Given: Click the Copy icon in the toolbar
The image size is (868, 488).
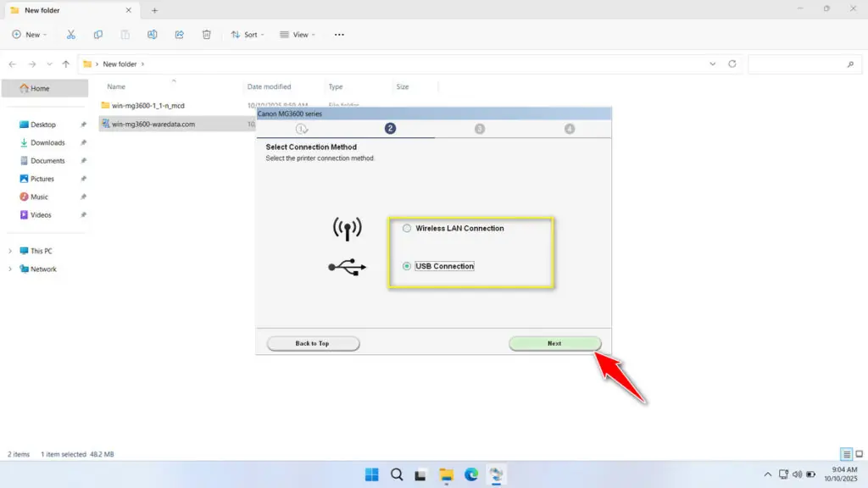Looking at the screenshot, I should [x=97, y=34].
